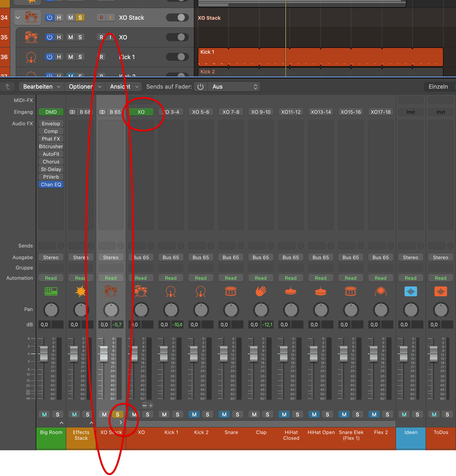Click the Big Room volume fader
Image resolution: width=456 pixels, height=476 pixels.
(x=44, y=354)
